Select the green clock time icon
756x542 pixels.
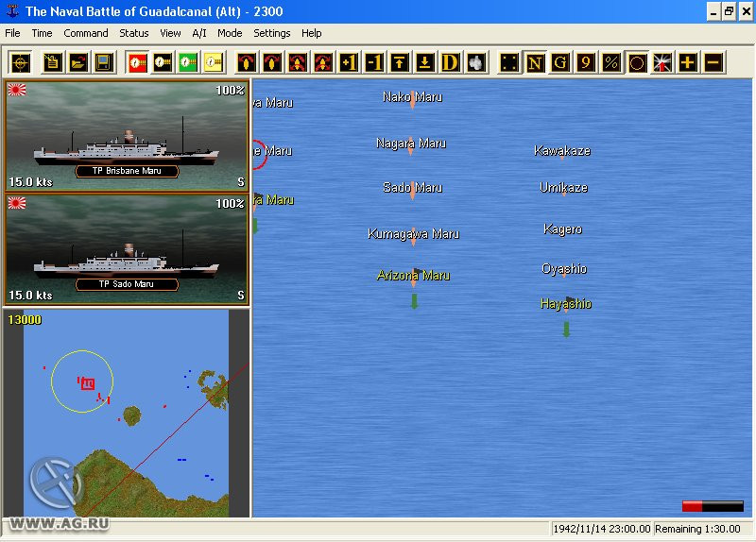pyautogui.click(x=187, y=62)
